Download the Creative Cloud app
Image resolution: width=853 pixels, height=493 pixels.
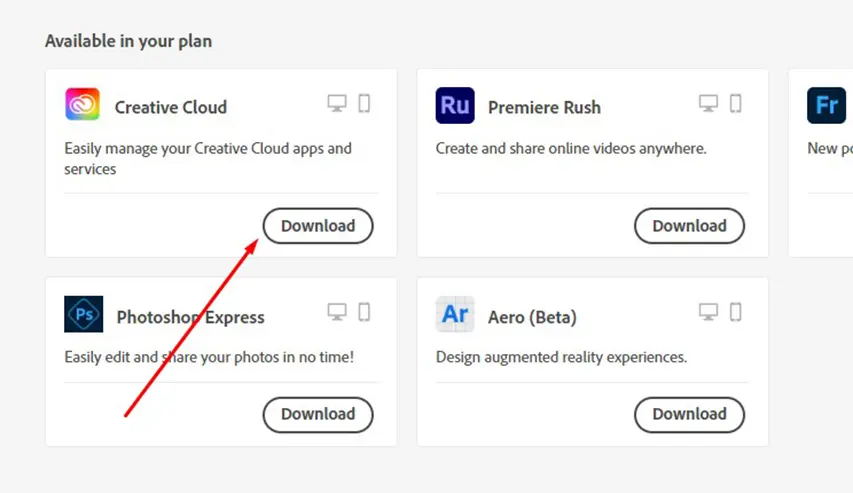[318, 226]
